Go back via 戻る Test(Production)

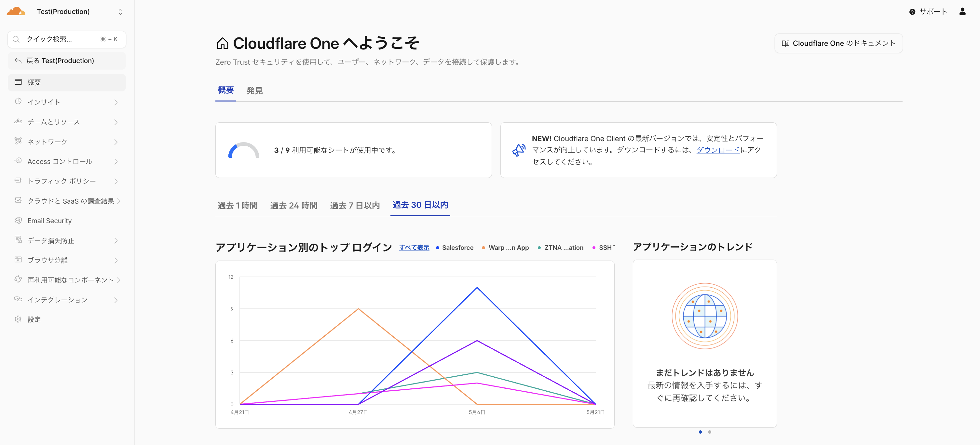coord(67,61)
